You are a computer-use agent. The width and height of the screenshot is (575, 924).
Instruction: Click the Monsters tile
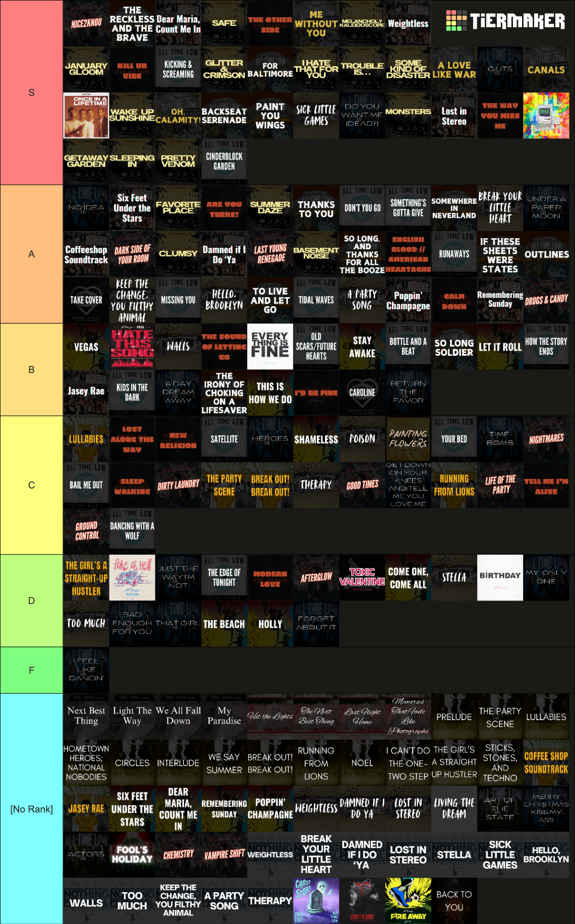(x=408, y=115)
